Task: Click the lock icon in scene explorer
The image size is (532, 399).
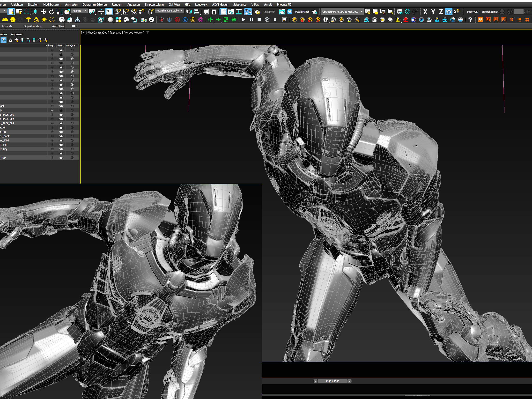Action: tap(10, 40)
